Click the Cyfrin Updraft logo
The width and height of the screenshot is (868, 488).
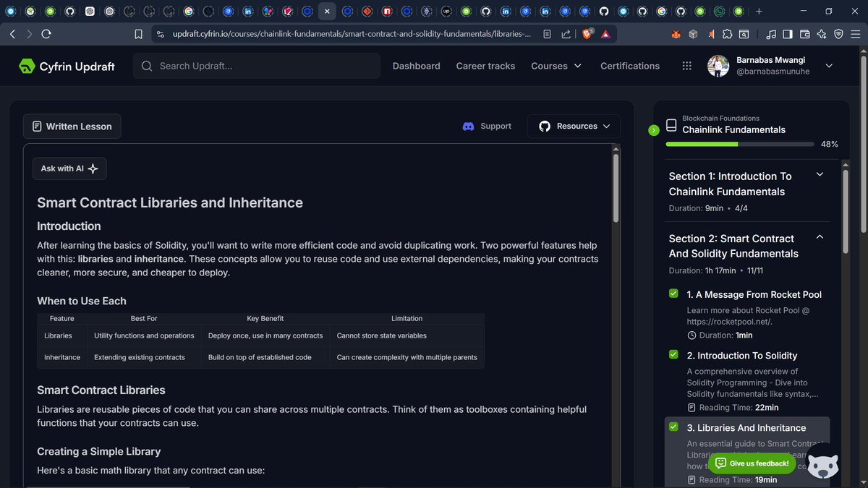[x=67, y=66]
